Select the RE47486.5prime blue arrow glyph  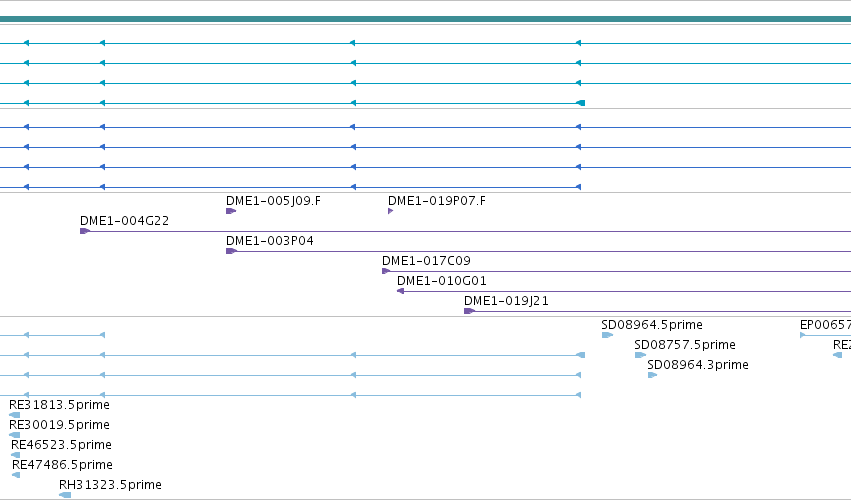[16, 476]
